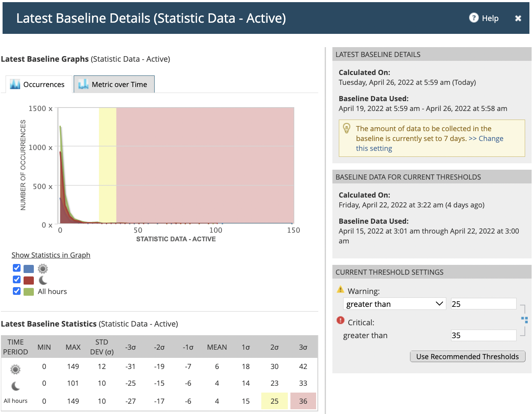Image resolution: width=532 pixels, height=414 pixels.
Task: Click the sun icon in statistics table
Action: pyautogui.click(x=15, y=369)
